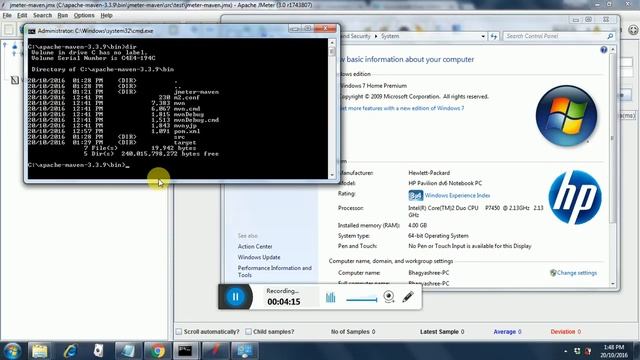Click the HP logo in System window
Image resolution: width=640 pixels, height=360 pixels.
click(575, 197)
